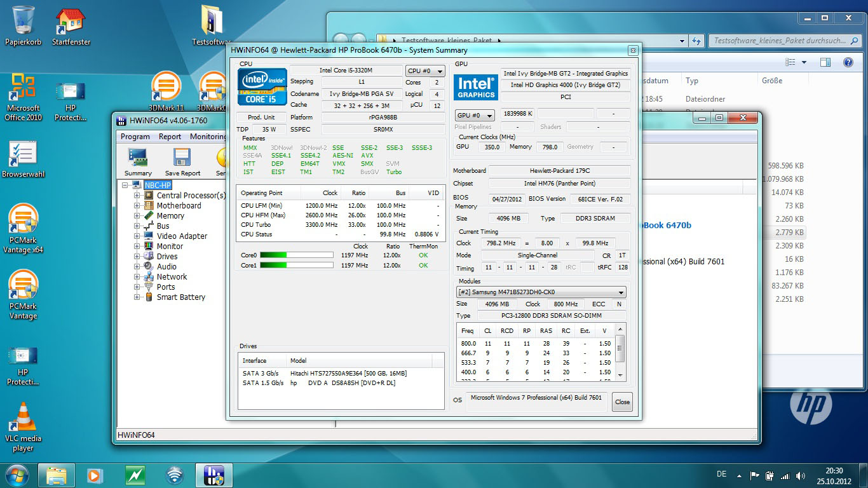Click the Core0 usage bar
Image resolution: width=868 pixels, height=488 pixels.
coord(296,255)
